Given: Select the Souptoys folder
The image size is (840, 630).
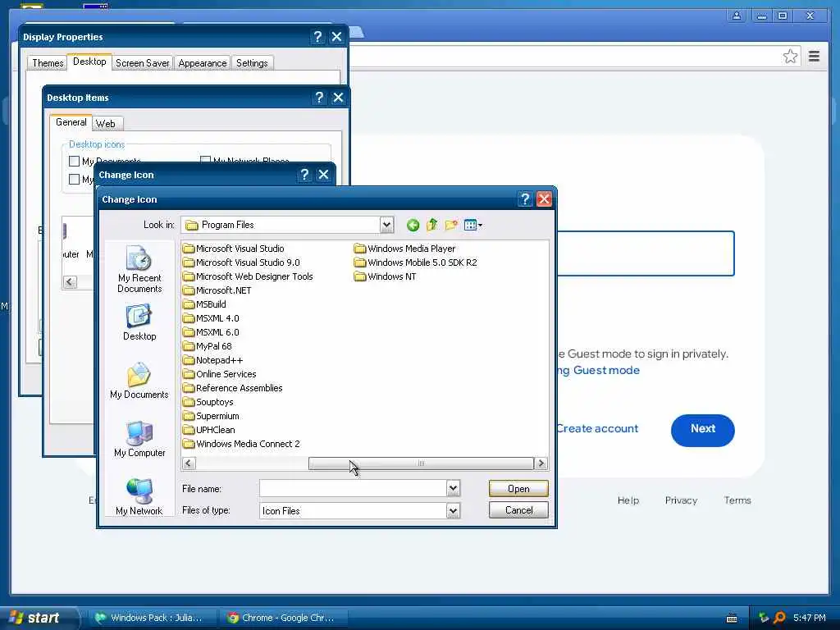Looking at the screenshot, I should (x=208, y=402).
